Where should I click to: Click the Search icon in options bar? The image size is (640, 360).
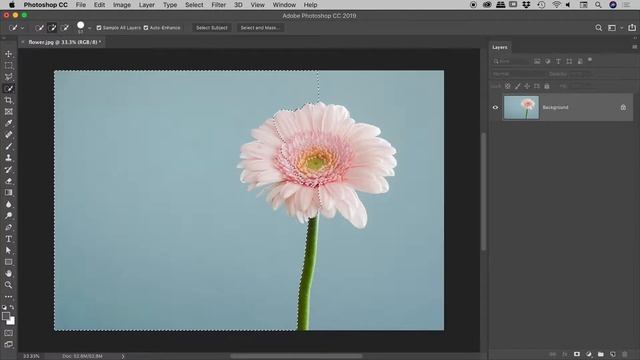(598, 28)
